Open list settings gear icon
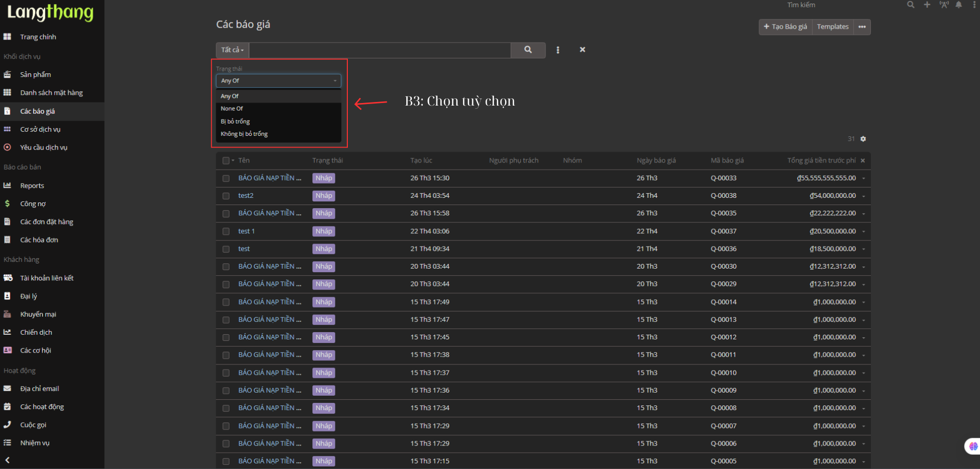Image resolution: width=980 pixels, height=469 pixels. pos(863,139)
